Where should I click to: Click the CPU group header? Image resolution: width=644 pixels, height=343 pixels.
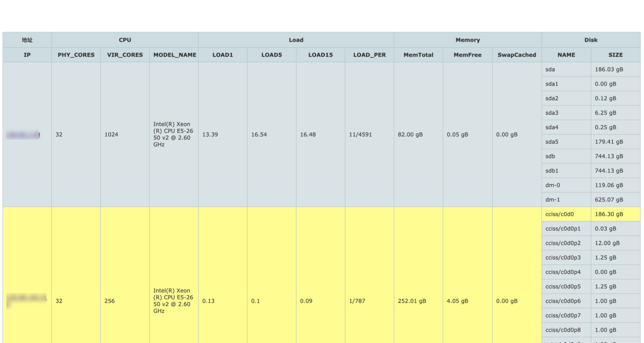(x=125, y=40)
